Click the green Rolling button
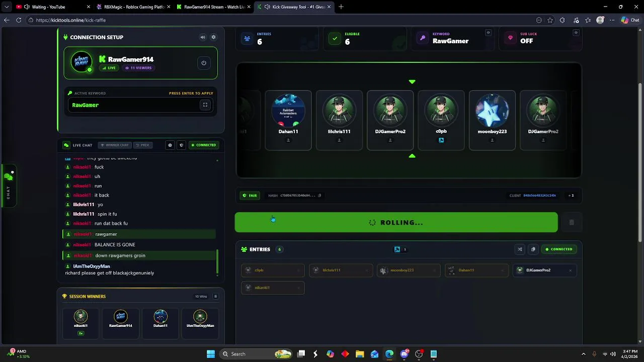This screenshot has height=362, width=644. coord(396,222)
